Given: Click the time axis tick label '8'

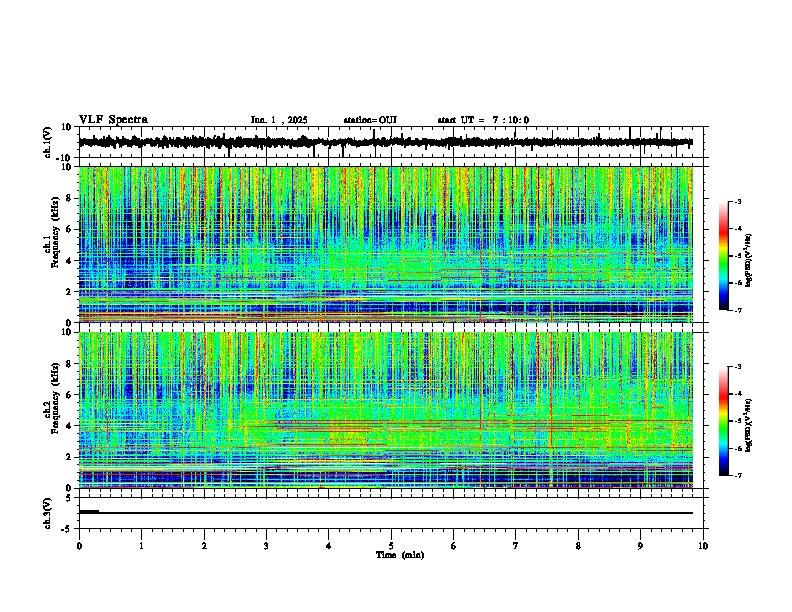Looking at the screenshot, I should (x=578, y=546).
